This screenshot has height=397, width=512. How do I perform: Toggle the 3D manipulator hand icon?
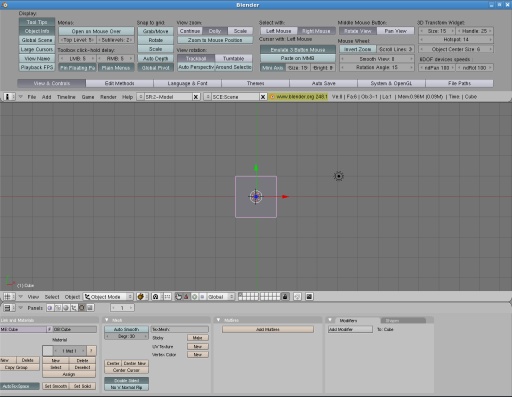click(179, 297)
